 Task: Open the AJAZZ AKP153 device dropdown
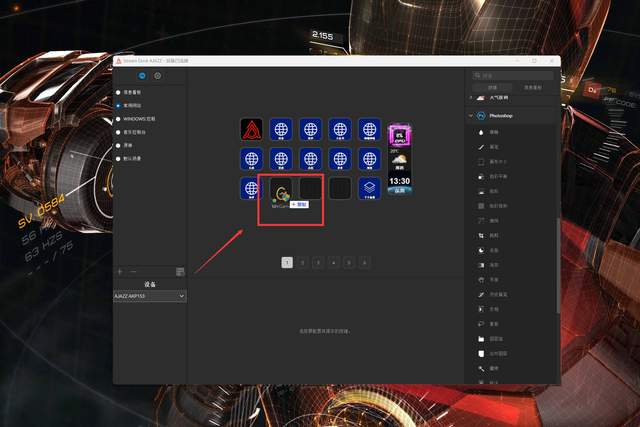150,296
